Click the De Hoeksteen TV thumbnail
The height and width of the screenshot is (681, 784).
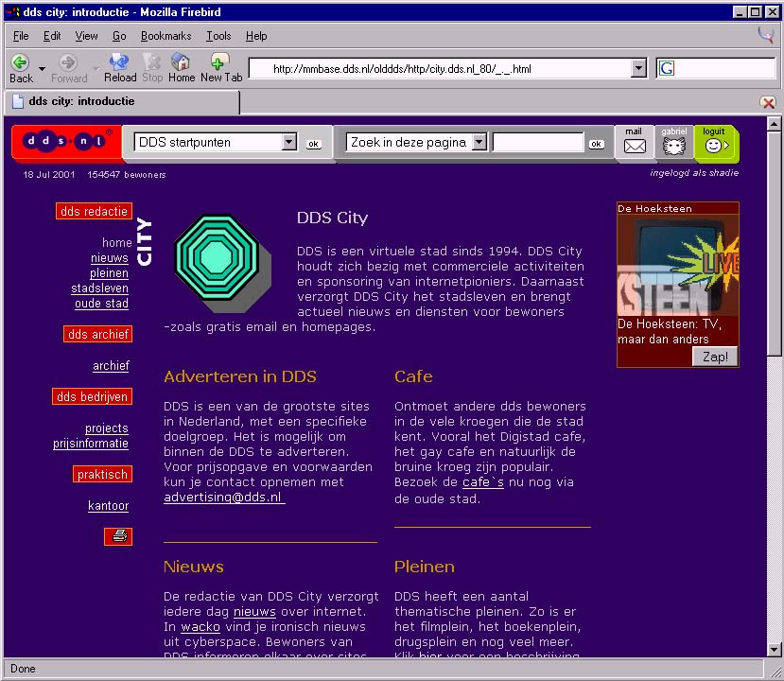click(x=677, y=266)
